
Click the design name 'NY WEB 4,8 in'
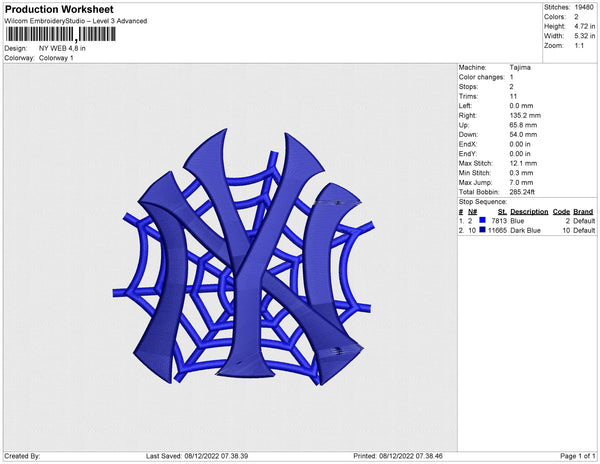pyautogui.click(x=62, y=48)
